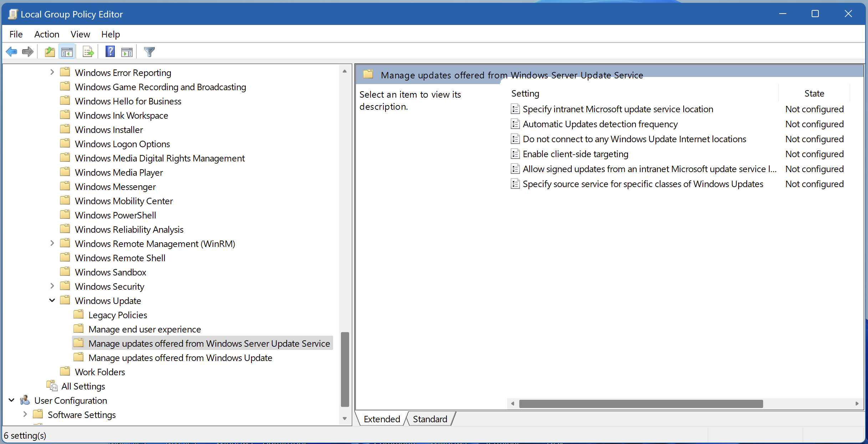Click Not configured state of Specify source service
The image size is (868, 444).
point(815,184)
